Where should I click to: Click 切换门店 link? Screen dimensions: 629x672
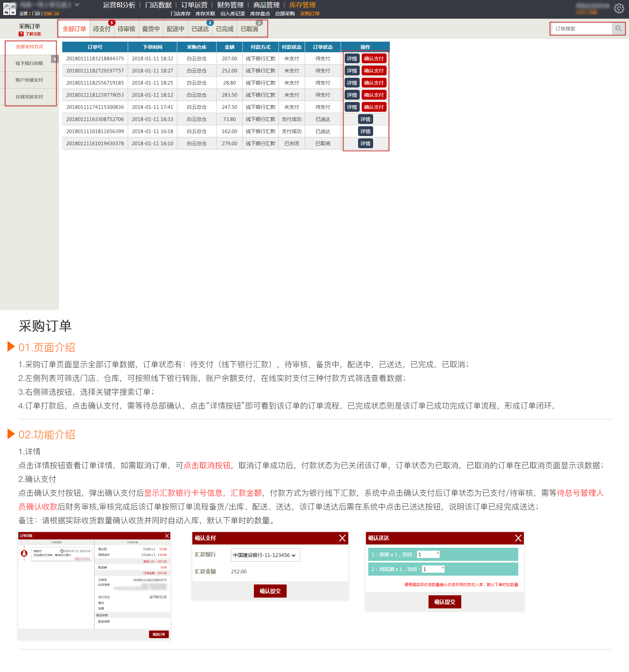coord(51,14)
